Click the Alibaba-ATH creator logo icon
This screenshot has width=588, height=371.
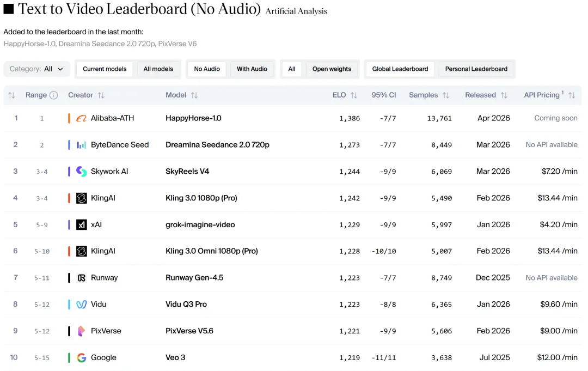point(81,118)
